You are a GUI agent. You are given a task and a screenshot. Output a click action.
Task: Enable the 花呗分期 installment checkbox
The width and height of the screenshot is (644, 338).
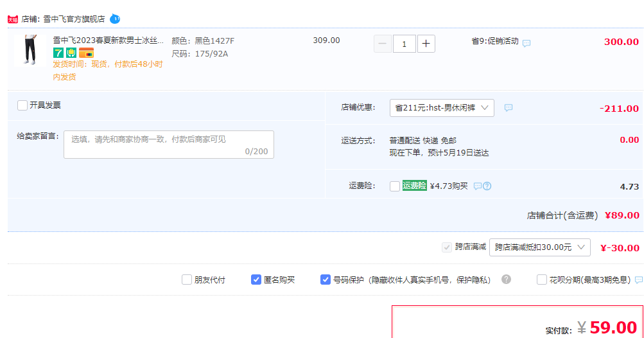pyautogui.click(x=542, y=280)
